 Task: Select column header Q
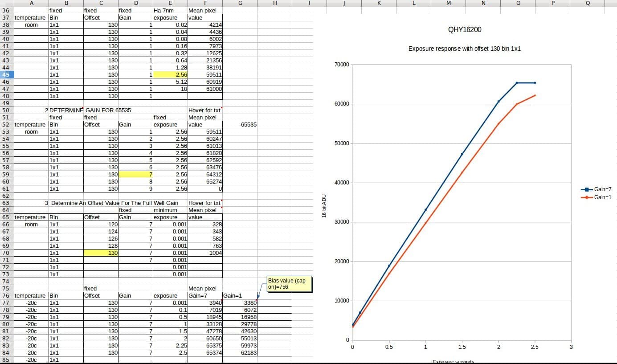coord(588,3)
